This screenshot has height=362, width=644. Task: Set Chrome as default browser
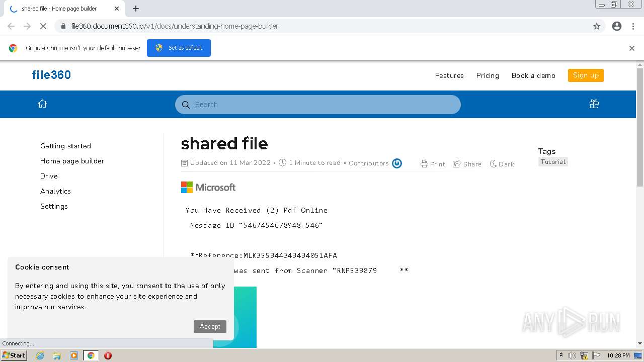[179, 48]
